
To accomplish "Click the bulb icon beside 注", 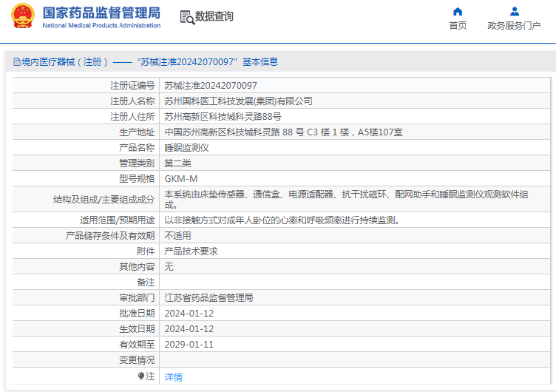I will tap(141, 376).
